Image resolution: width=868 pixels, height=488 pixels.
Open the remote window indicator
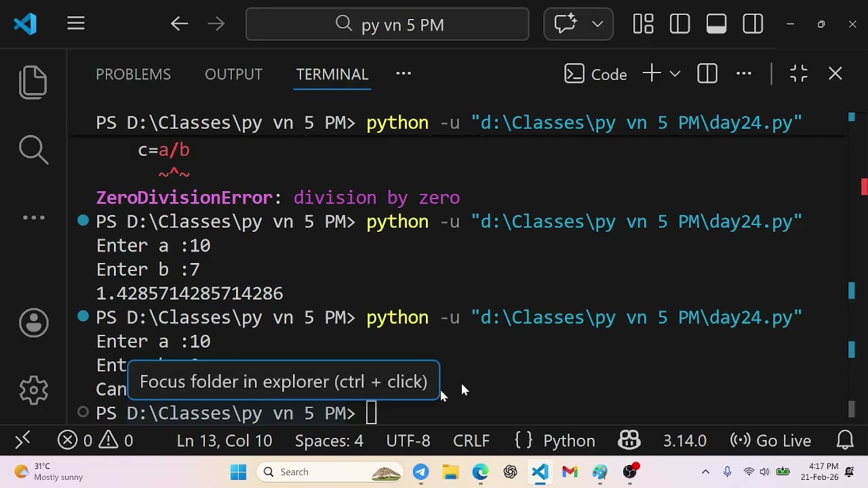click(x=22, y=441)
